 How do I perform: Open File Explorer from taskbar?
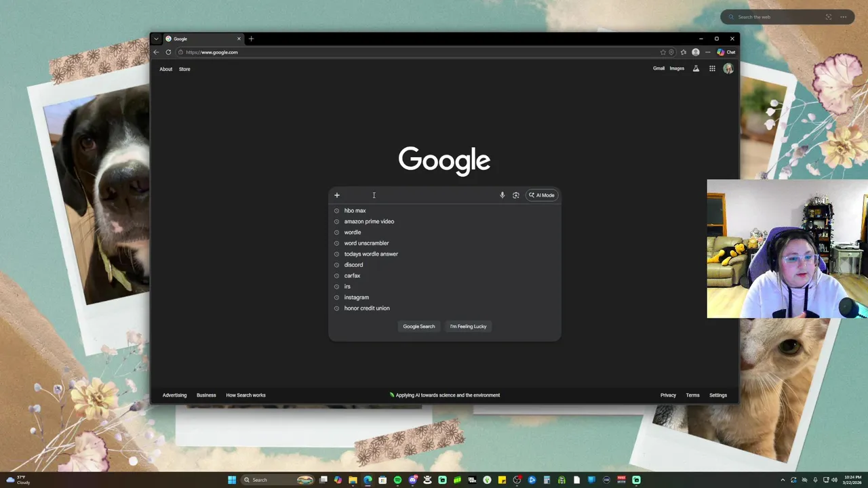pos(353,480)
